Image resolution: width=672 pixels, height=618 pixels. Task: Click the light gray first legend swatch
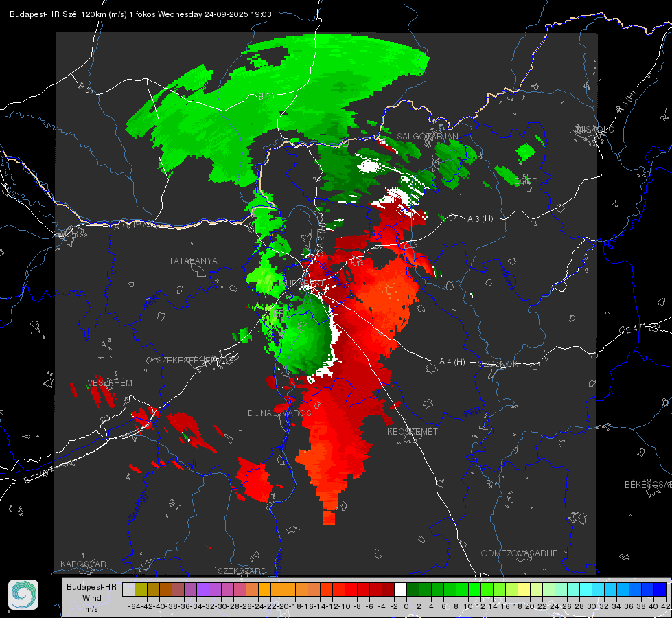[x=128, y=590]
